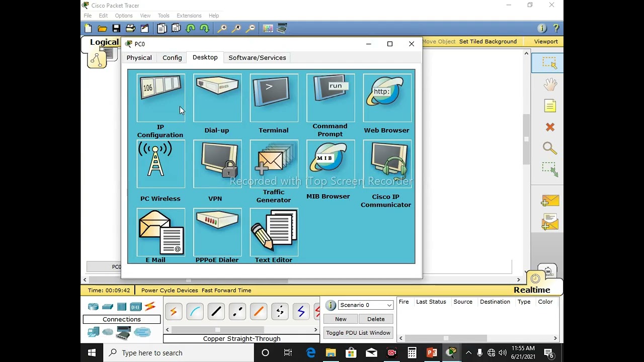Open the Activity Wizard toolbar icon
The height and width of the screenshot is (362, 644).
(x=144, y=29)
